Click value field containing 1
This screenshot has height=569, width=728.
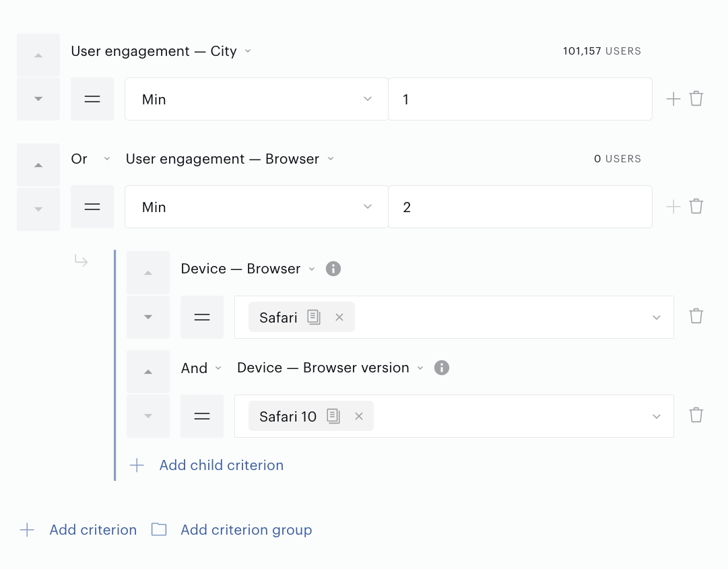tap(520, 99)
